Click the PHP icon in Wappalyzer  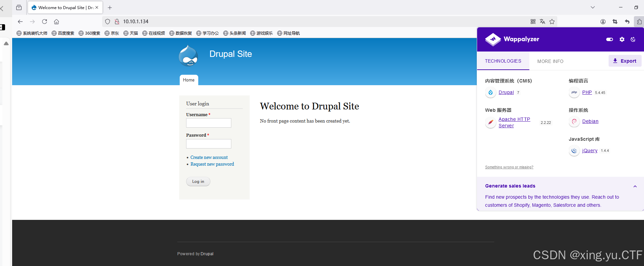(574, 93)
